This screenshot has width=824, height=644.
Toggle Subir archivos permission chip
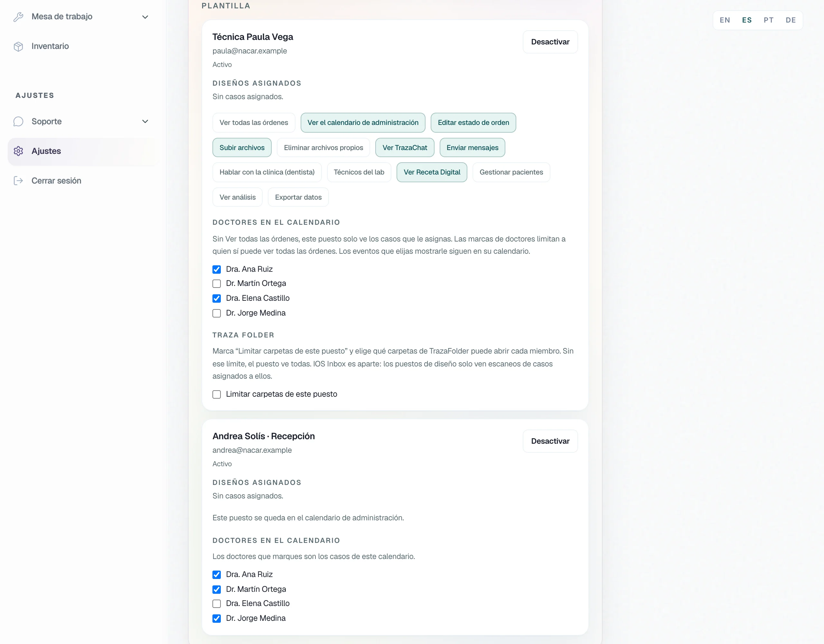pos(242,148)
